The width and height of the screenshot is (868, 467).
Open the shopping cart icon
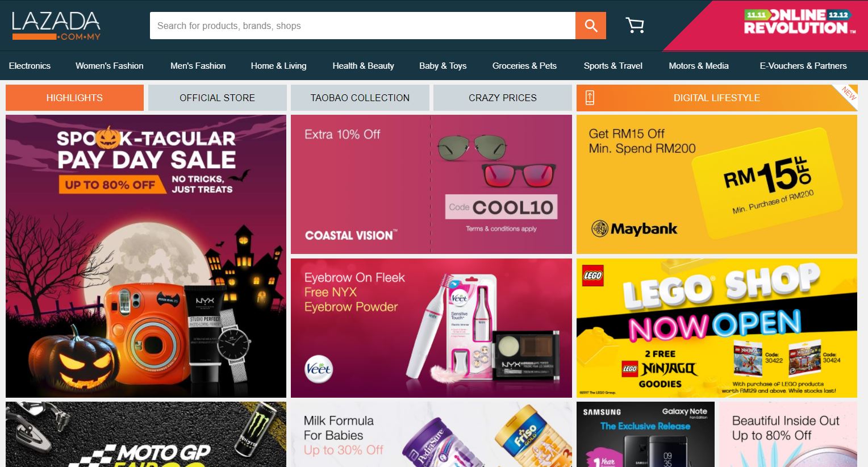pos(635,26)
